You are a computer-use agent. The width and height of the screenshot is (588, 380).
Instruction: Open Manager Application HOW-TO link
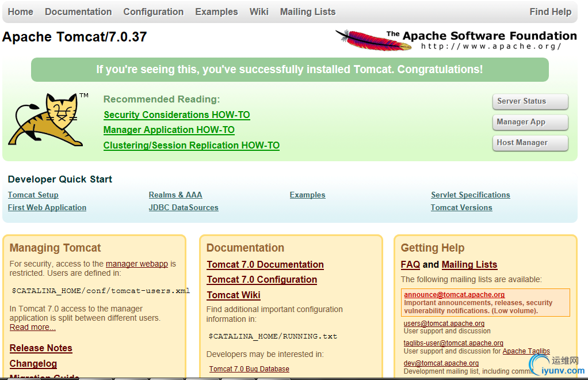169,130
